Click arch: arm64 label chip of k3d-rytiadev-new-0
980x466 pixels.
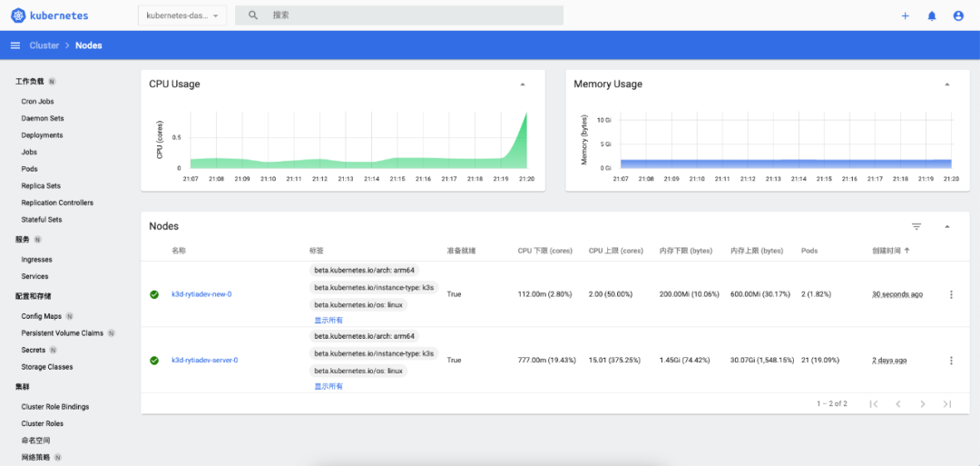pyautogui.click(x=365, y=270)
